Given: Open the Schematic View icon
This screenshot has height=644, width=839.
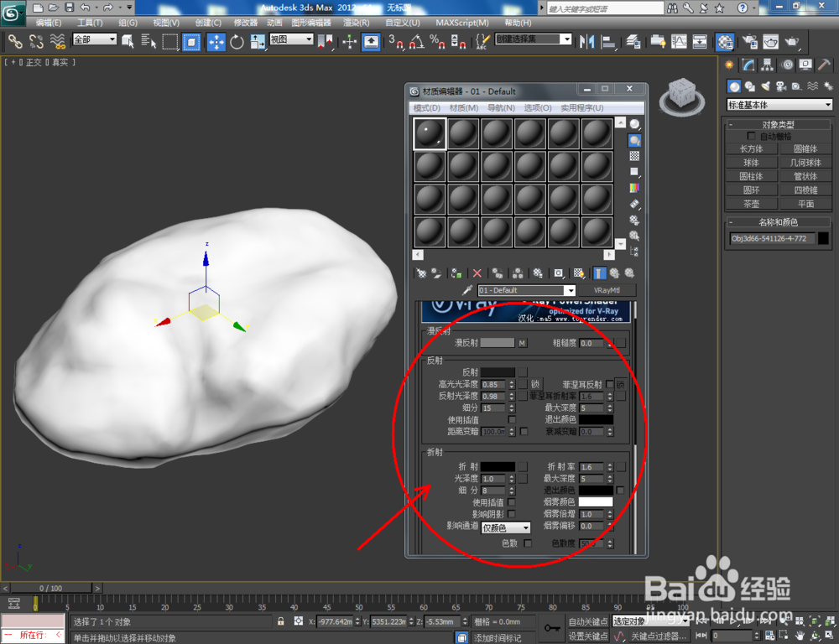Looking at the screenshot, I should (x=700, y=41).
